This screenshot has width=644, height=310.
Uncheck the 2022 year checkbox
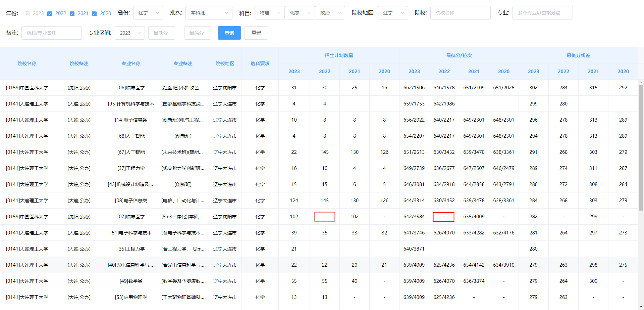point(50,13)
